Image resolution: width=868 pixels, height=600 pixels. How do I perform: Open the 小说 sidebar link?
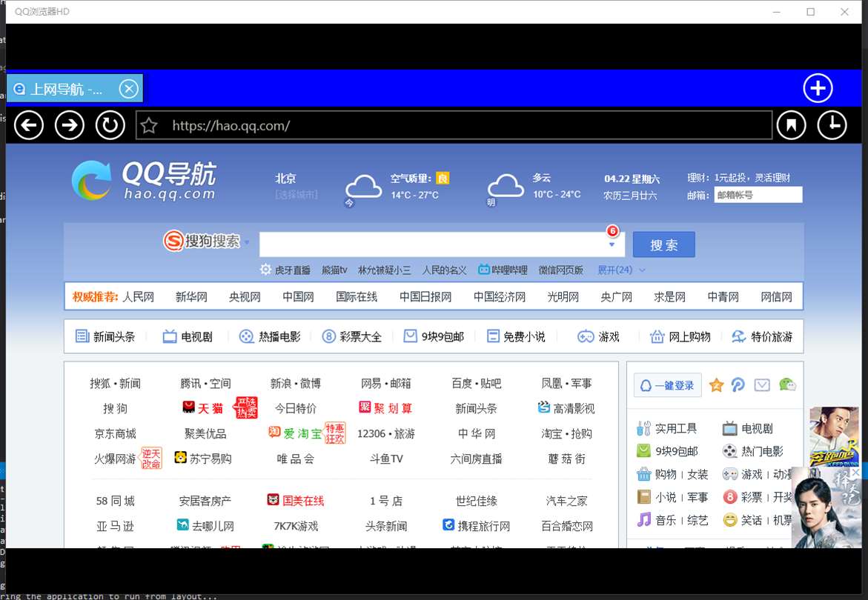click(666, 497)
